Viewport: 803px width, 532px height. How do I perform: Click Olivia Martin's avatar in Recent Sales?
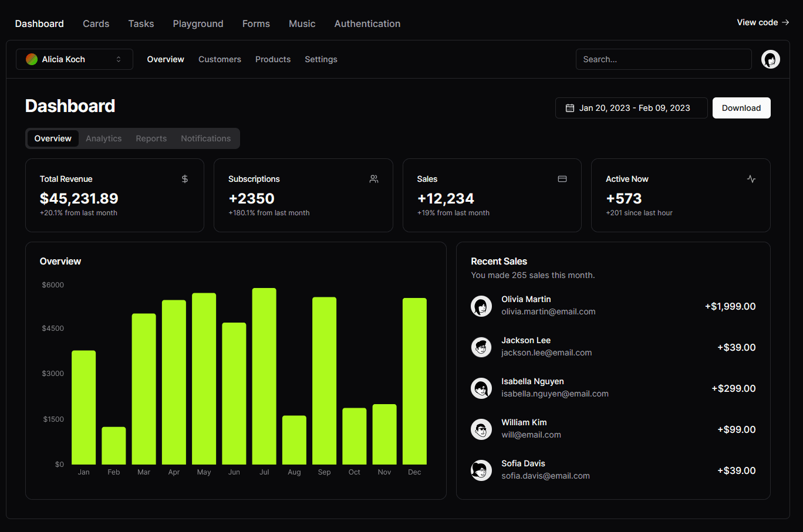point(481,306)
